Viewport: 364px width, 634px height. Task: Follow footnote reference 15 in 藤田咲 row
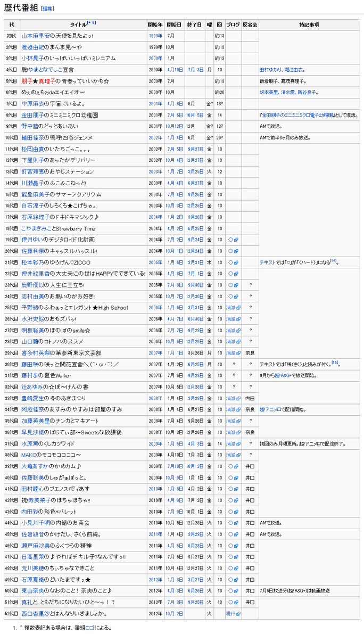tap(335, 363)
